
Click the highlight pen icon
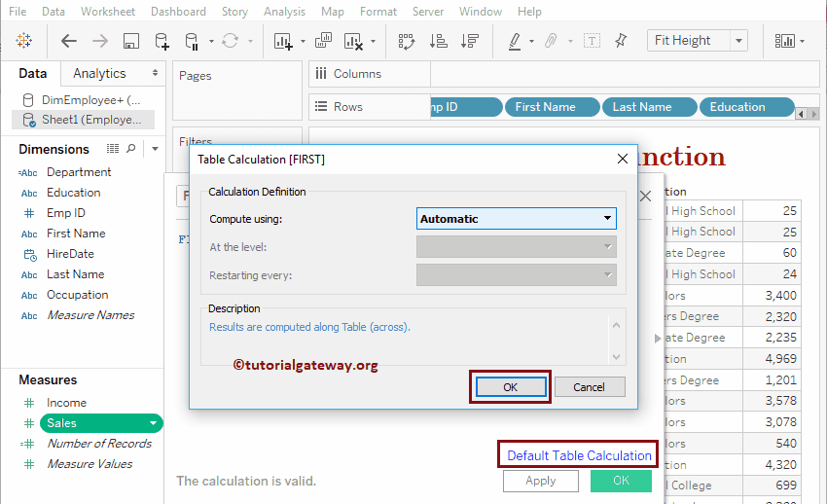coord(515,41)
